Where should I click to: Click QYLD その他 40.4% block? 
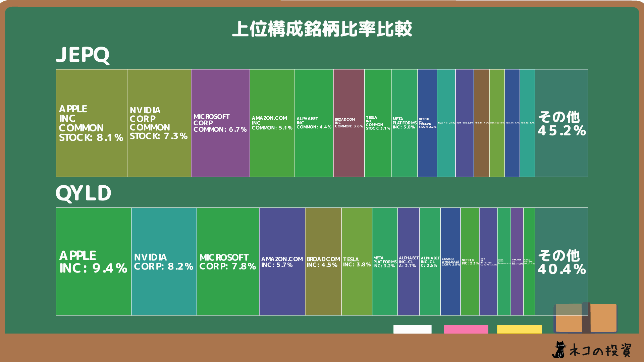pyautogui.click(x=561, y=261)
